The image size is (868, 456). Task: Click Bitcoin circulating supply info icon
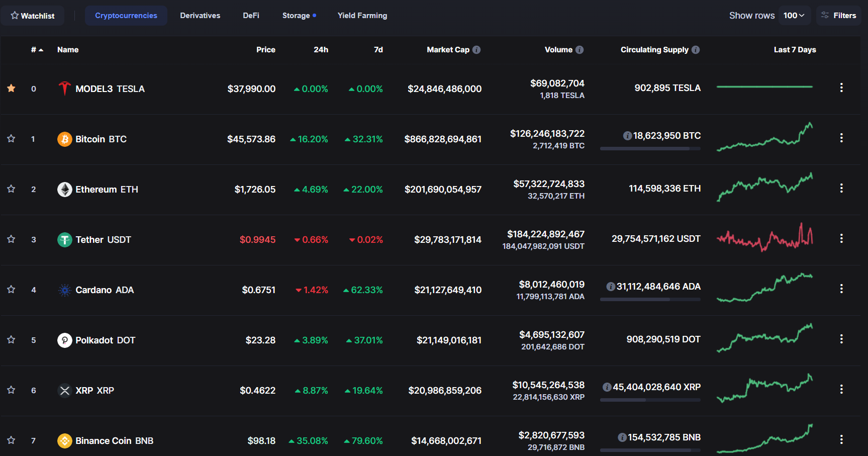[x=627, y=136]
